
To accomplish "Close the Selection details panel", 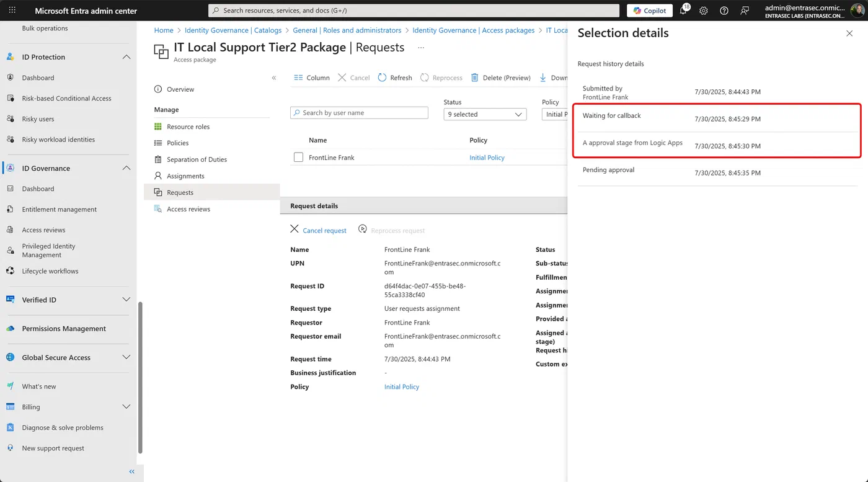I will click(849, 33).
